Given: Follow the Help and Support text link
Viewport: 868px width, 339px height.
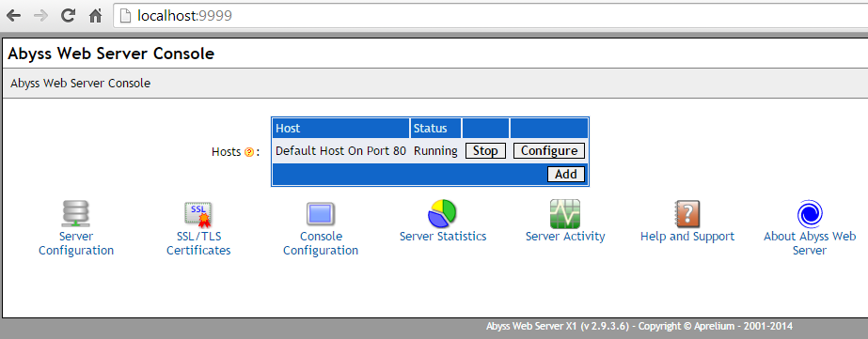Looking at the screenshot, I should click(x=687, y=237).
